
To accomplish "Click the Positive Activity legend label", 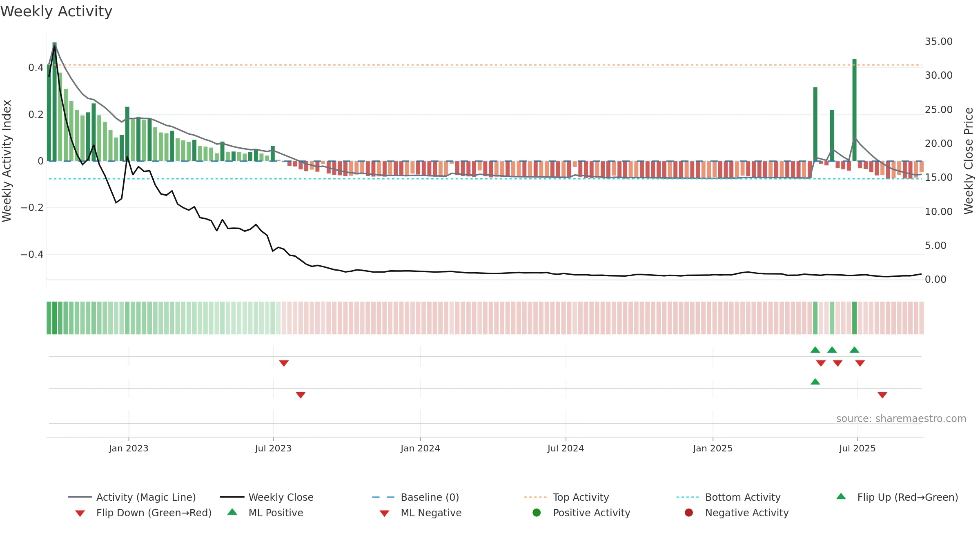I will click(x=591, y=513).
